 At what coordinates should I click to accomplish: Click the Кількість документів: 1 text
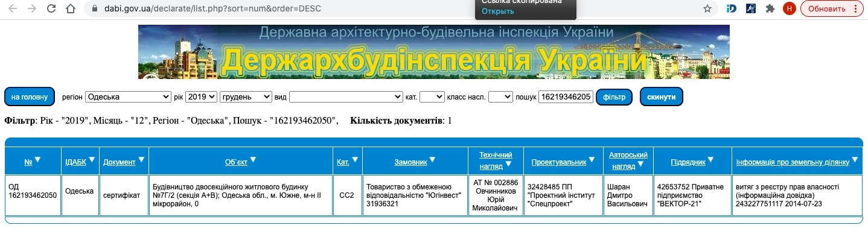401,121
